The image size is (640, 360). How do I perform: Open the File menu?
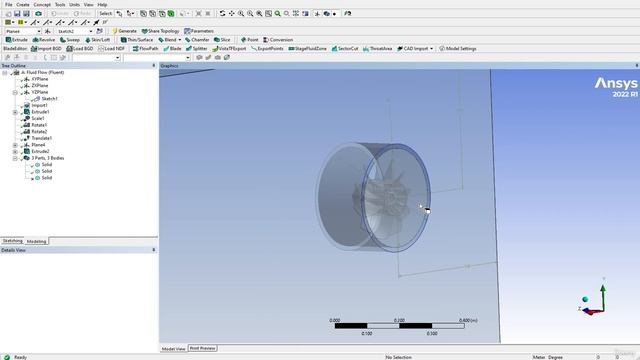(9, 4)
